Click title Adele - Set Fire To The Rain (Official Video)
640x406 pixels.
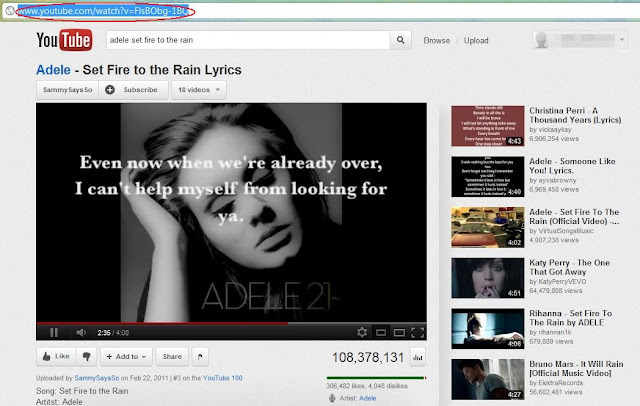point(574,216)
